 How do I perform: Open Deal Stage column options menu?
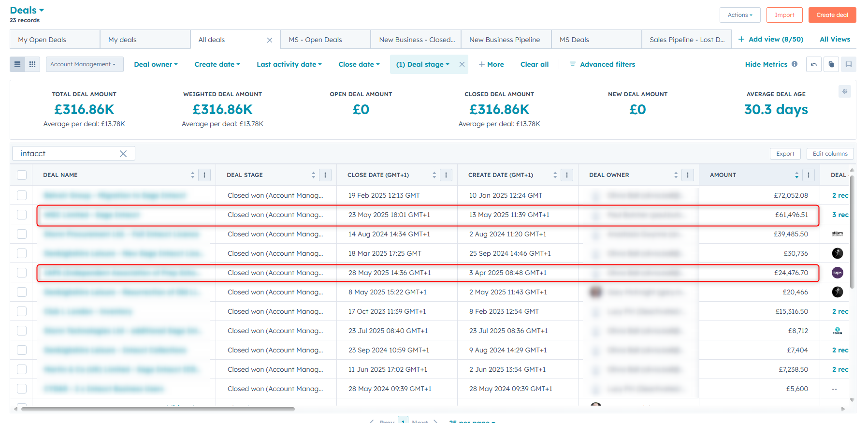coord(325,175)
